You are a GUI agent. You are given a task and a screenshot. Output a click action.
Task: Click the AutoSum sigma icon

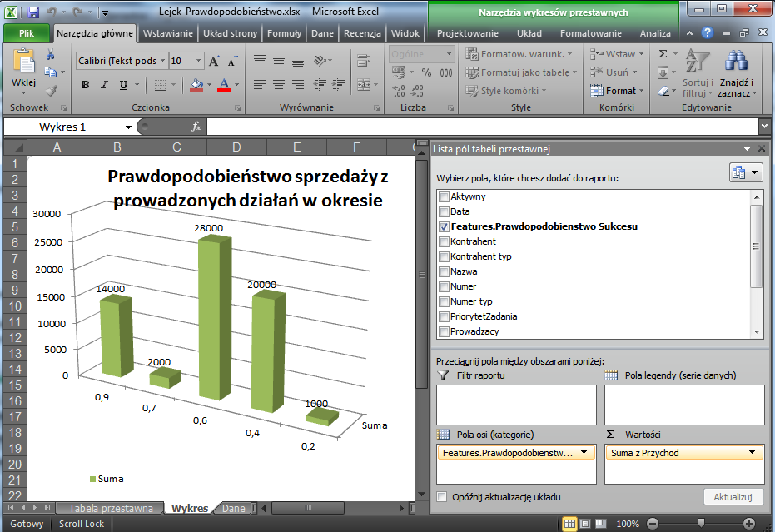pyautogui.click(x=663, y=54)
